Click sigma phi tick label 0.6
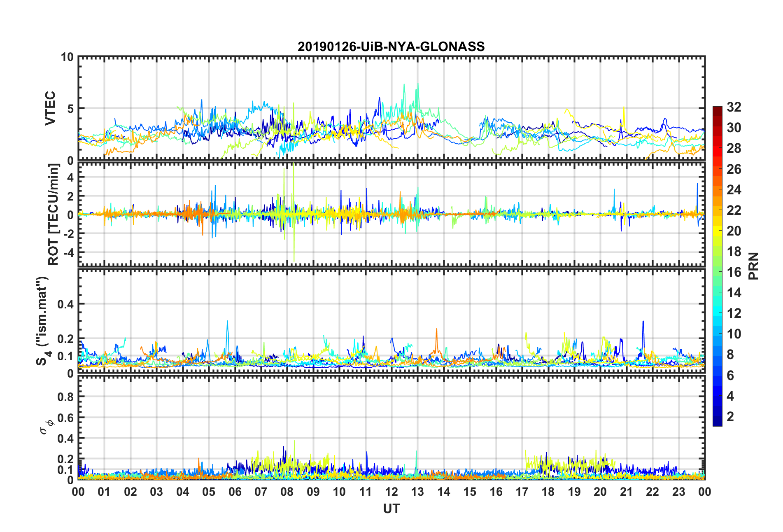783x532 pixels. pos(65,418)
